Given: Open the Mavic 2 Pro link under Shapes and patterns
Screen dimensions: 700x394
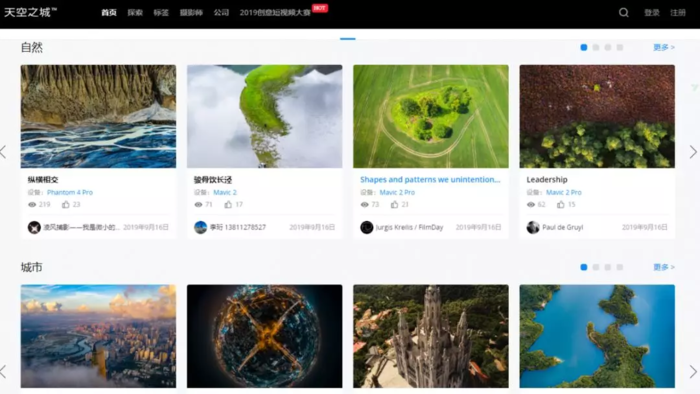Looking at the screenshot, I should [397, 192].
